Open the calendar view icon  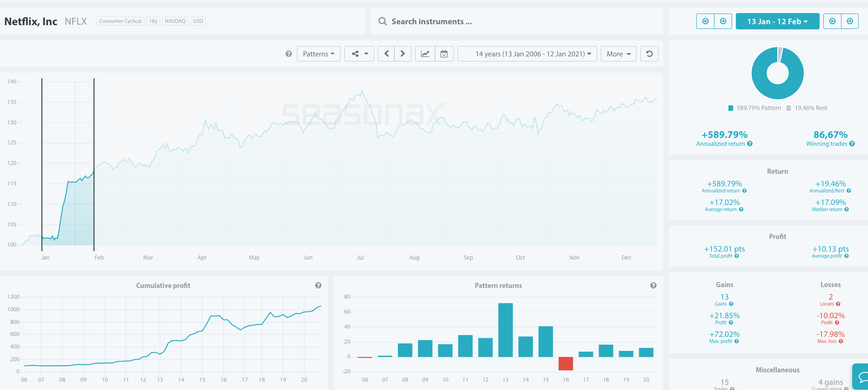click(444, 54)
